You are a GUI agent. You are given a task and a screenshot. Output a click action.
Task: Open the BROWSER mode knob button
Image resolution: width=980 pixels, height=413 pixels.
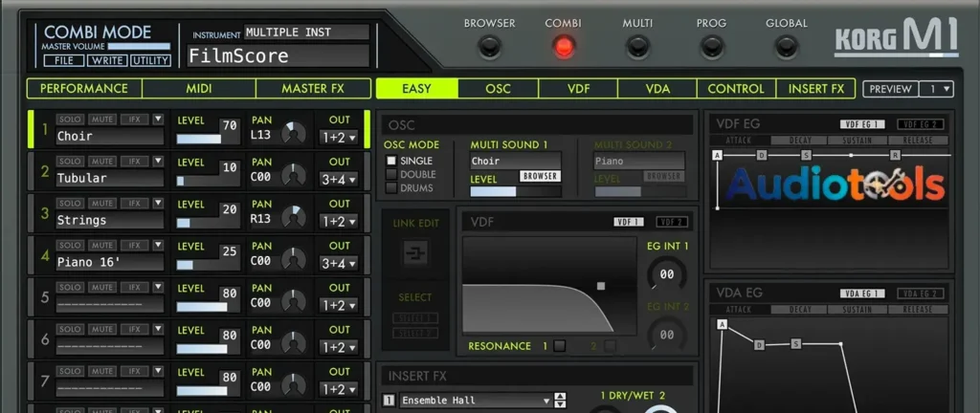[x=489, y=46]
